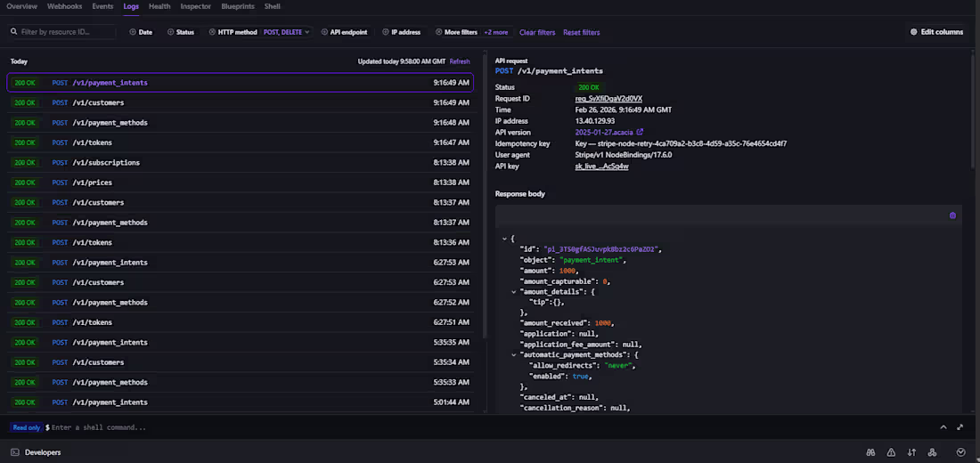Go to the Health tab
This screenshot has width=980, height=463.
coord(159,6)
